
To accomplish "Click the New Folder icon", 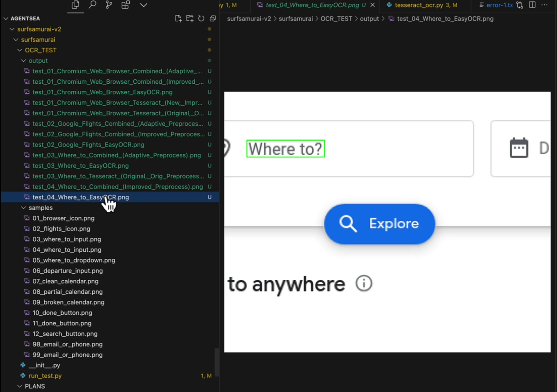I will 190,18.
